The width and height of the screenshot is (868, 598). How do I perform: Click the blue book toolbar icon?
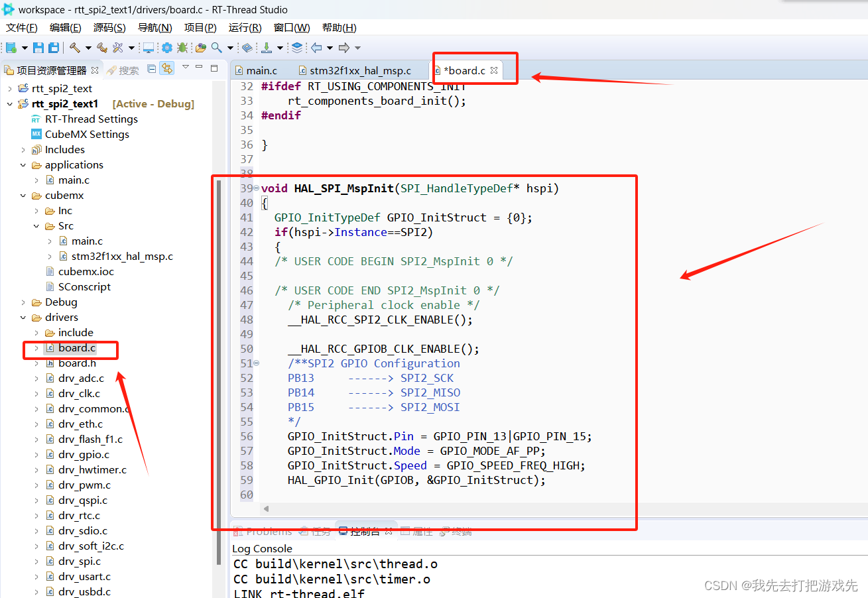[247, 48]
